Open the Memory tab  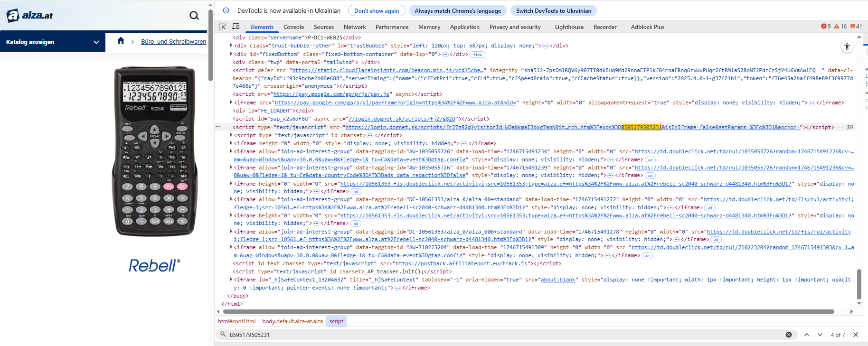coord(429,27)
